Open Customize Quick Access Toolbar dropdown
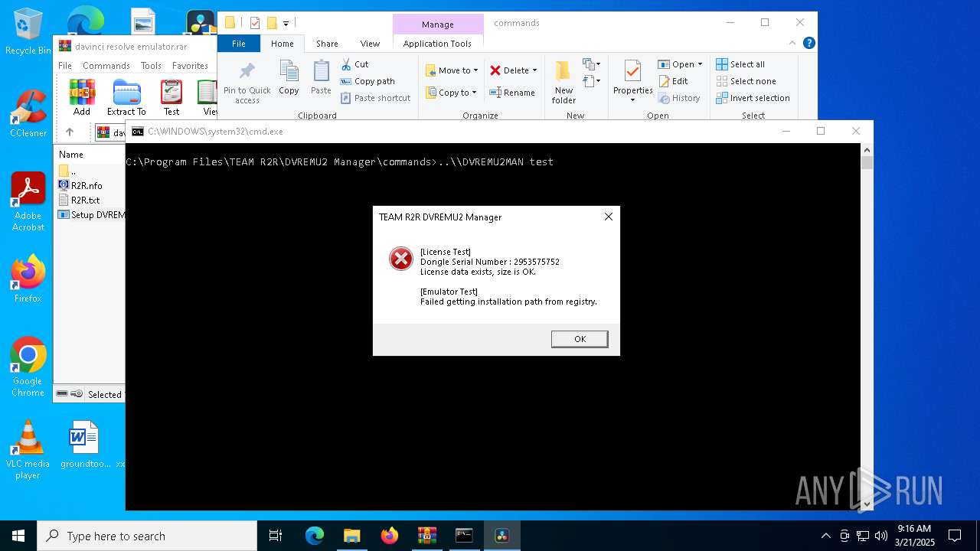 pos(286,24)
